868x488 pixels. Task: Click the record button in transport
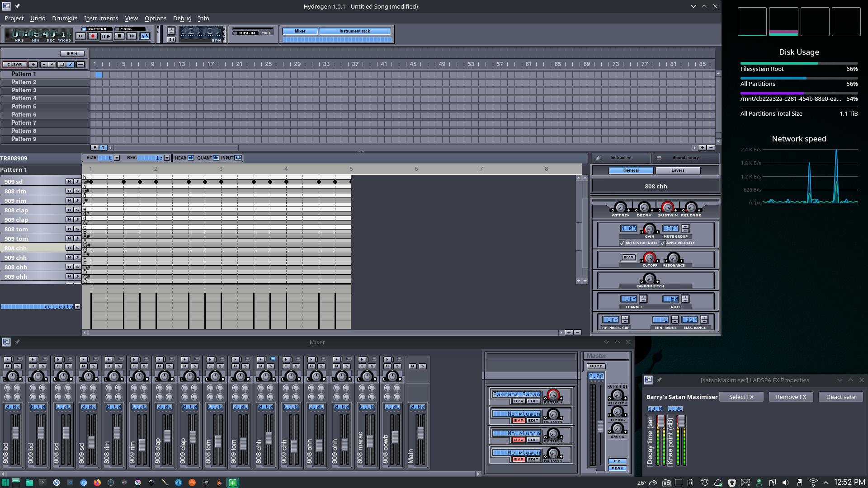[x=93, y=36]
